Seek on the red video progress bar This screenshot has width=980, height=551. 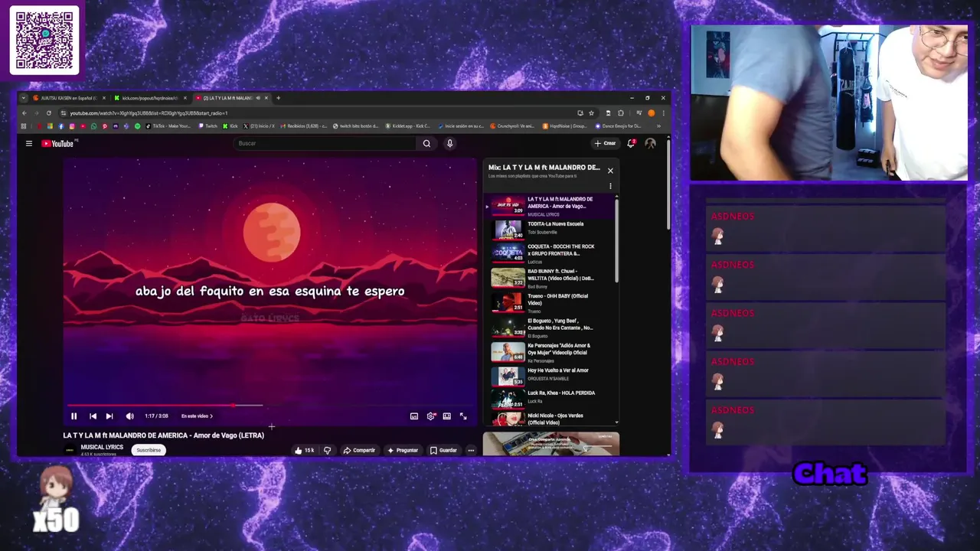point(270,406)
